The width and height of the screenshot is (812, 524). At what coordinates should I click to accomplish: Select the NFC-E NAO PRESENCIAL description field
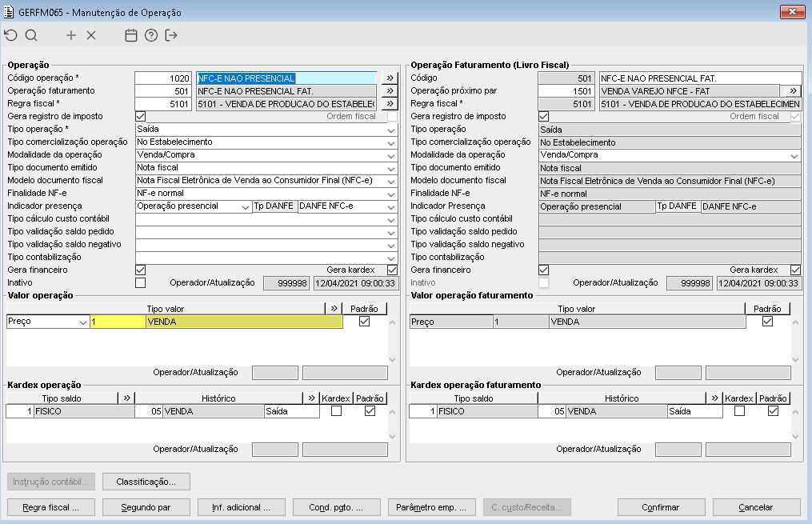pos(286,78)
